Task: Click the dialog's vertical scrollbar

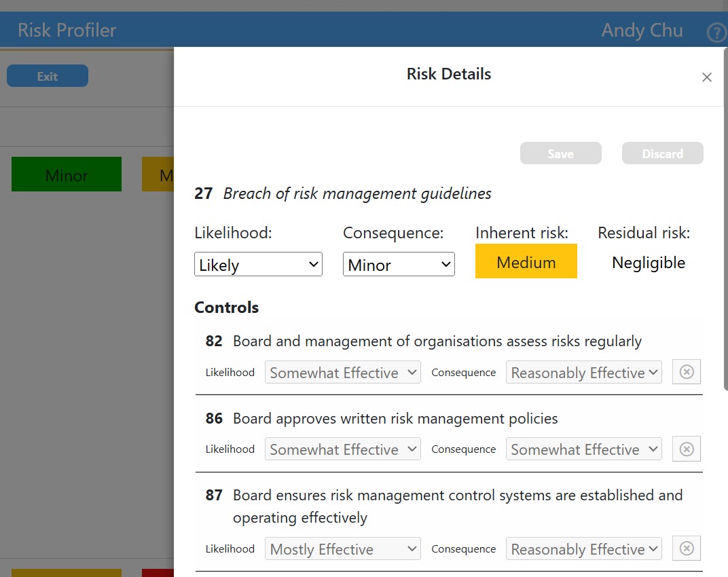Action: click(726, 218)
